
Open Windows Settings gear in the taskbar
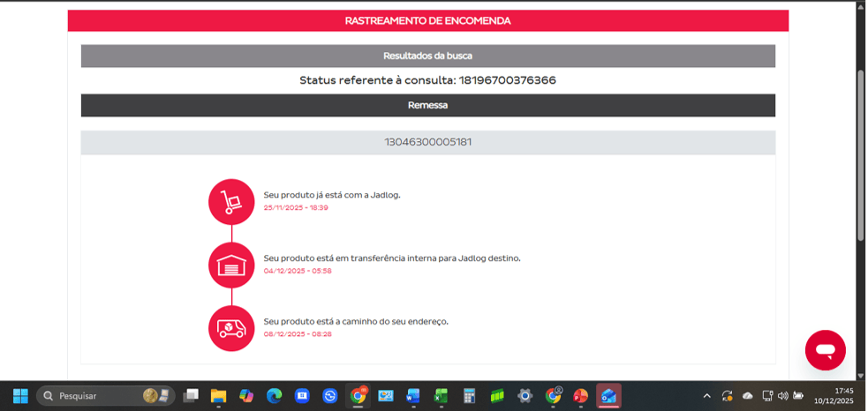[525, 396]
